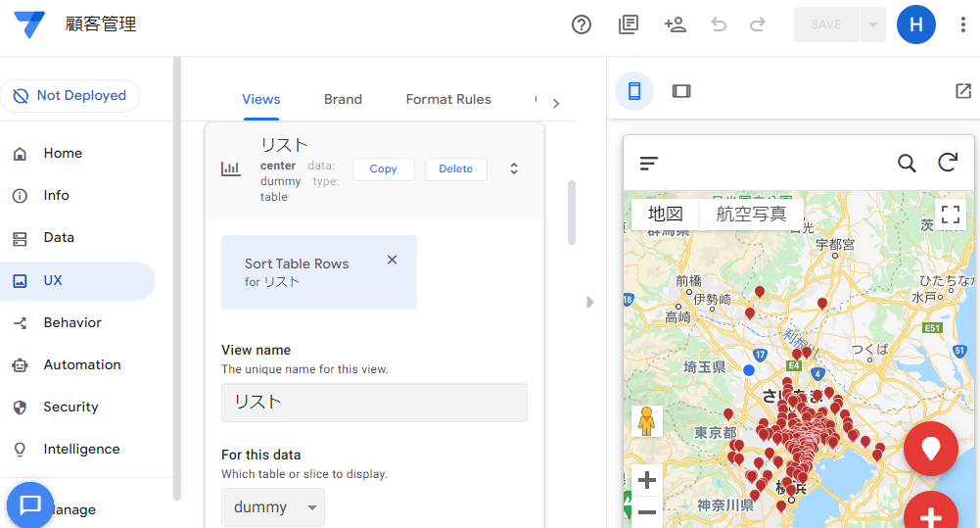Toggle fullscreen map view

[x=951, y=215]
